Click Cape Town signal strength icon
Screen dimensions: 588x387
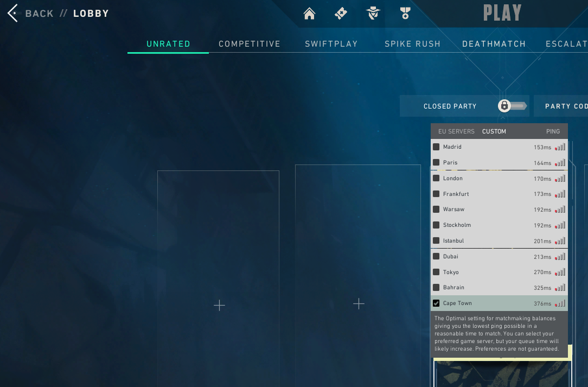click(560, 303)
